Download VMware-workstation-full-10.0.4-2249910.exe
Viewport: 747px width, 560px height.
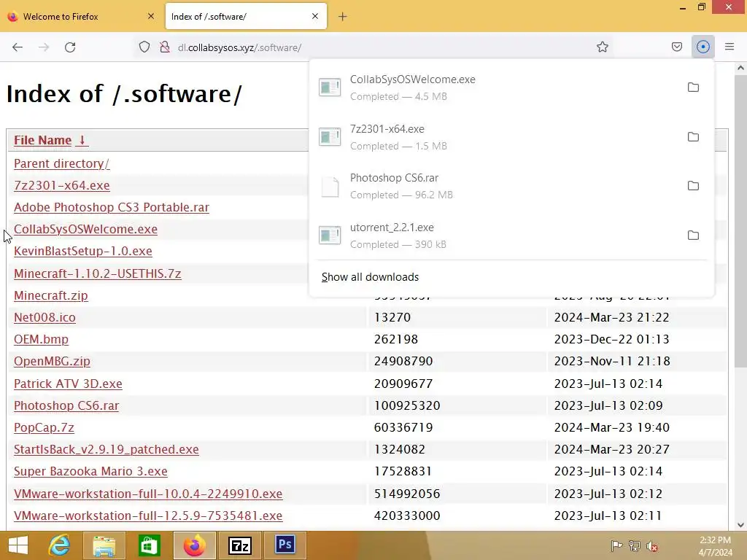148,494
